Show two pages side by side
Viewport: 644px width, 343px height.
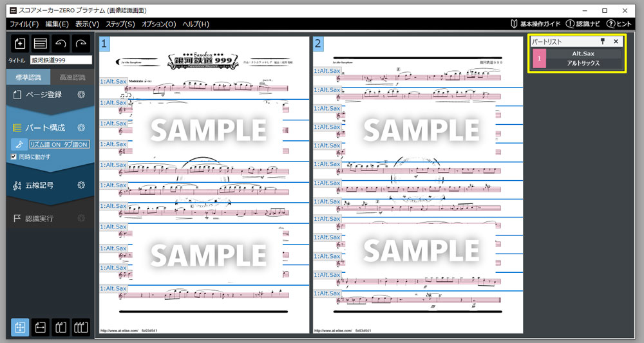61,327
